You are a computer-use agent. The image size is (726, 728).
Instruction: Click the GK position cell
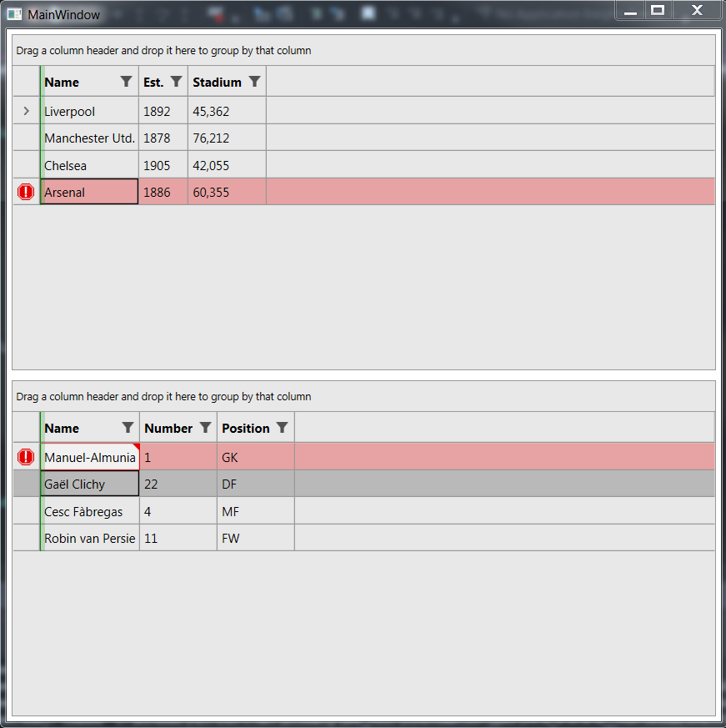coord(256,457)
